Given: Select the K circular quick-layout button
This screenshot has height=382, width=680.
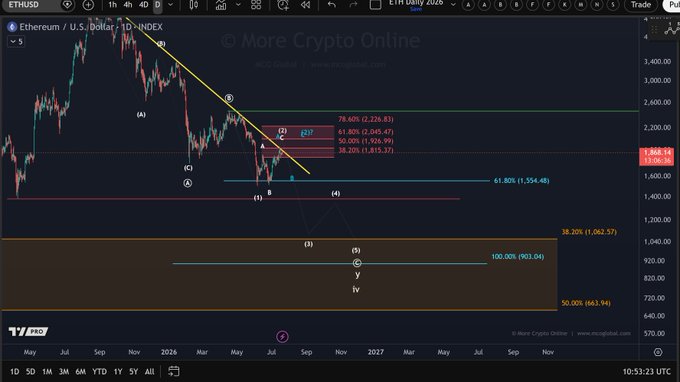Looking at the screenshot, I should click(565, 5).
